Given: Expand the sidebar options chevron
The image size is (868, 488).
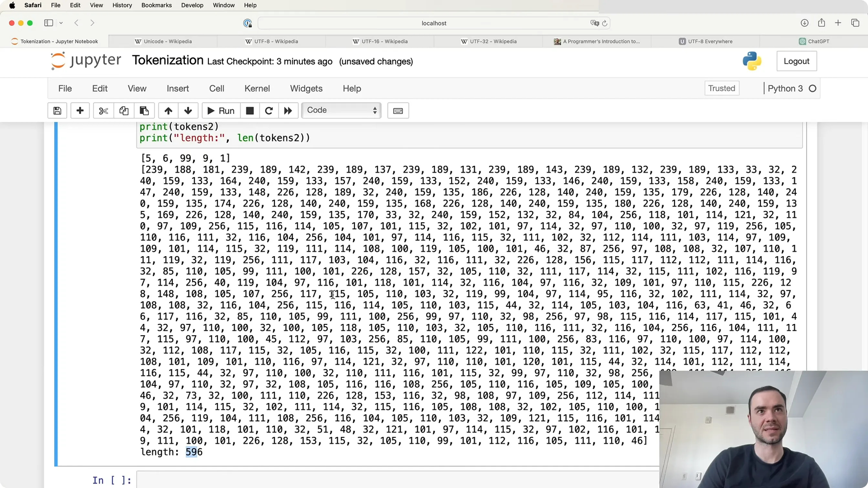Looking at the screenshot, I should tap(61, 23).
